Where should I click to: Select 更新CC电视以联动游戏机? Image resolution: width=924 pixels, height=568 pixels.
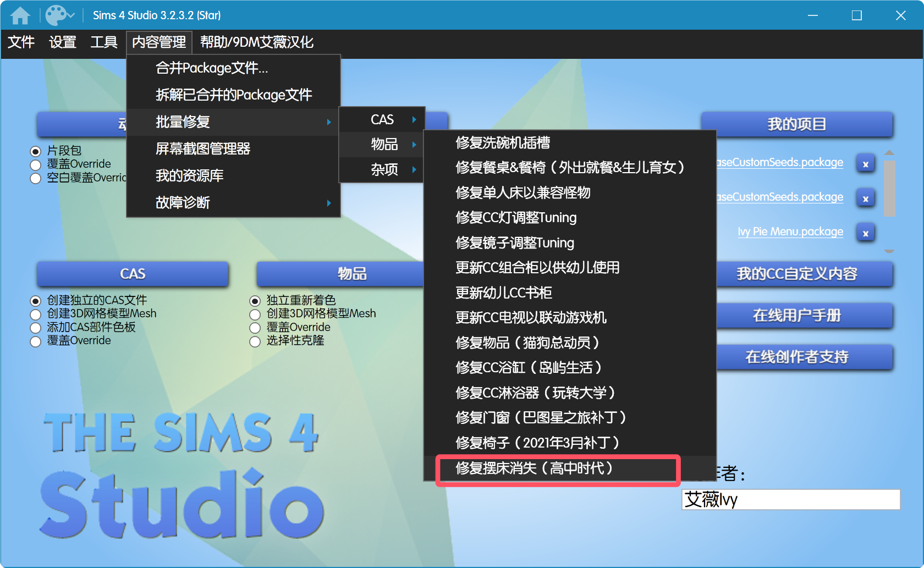pyautogui.click(x=570, y=318)
